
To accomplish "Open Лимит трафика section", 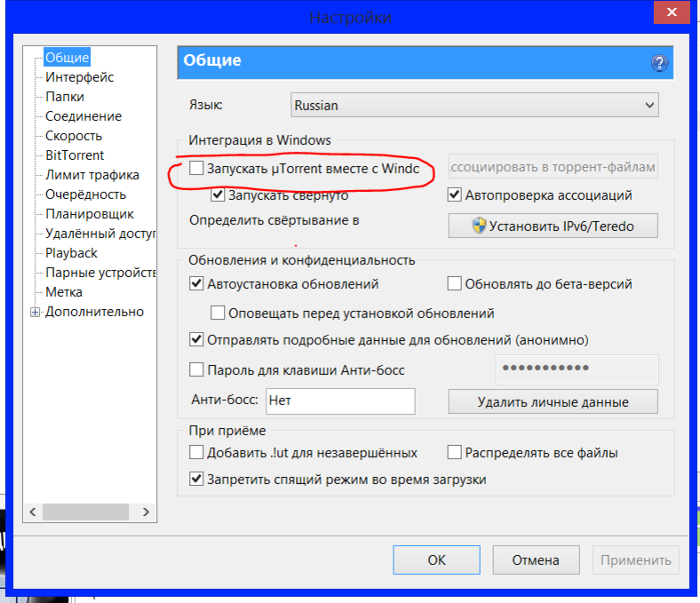I will [x=92, y=175].
